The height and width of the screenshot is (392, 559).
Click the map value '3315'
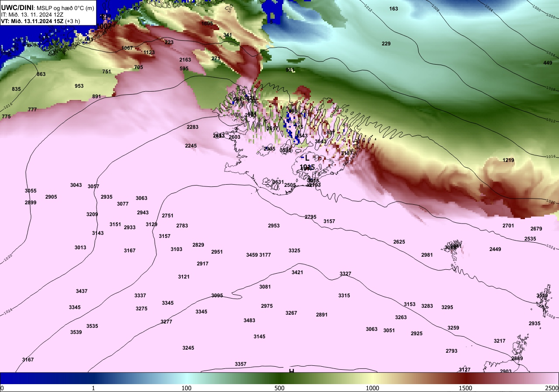point(344,296)
